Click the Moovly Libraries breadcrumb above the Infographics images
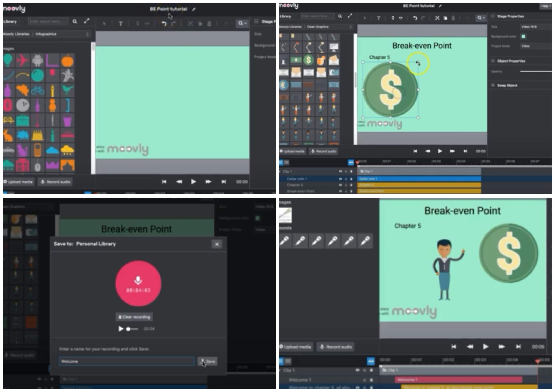Image resolution: width=555 pixels, height=392 pixels. point(16,34)
